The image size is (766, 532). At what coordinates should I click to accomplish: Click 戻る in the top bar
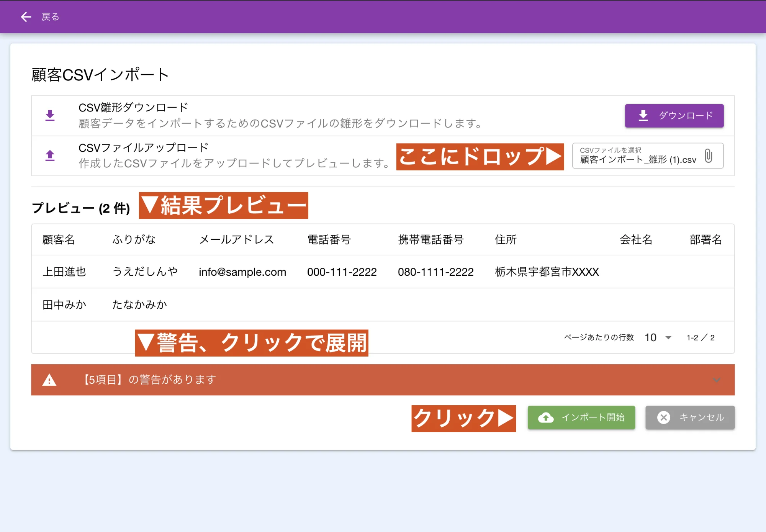tap(50, 16)
